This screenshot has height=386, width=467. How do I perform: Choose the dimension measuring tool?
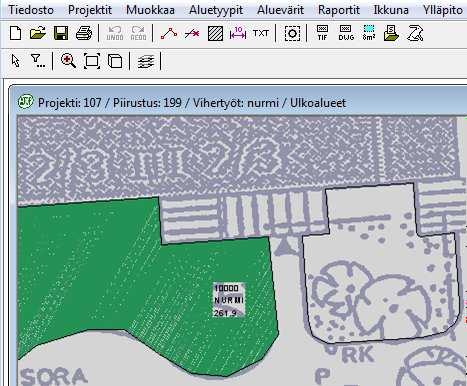[238, 34]
